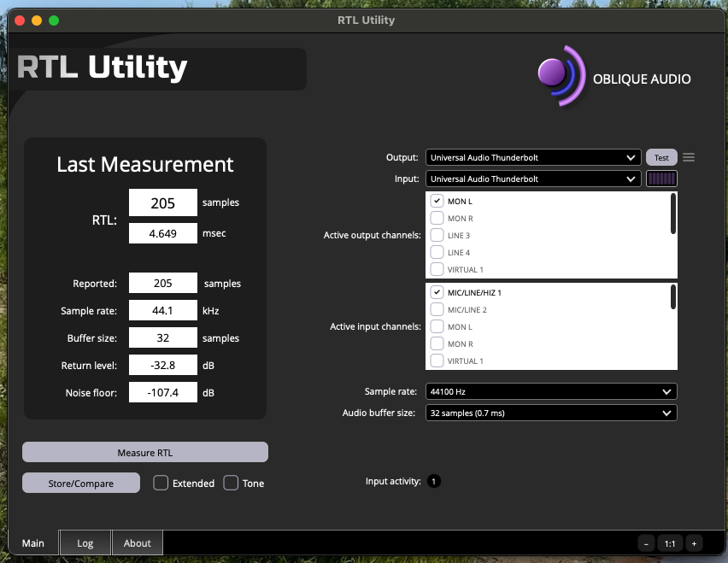This screenshot has height=563, width=728.
Task: Click the RTL msec value 4.649
Action: tap(163, 233)
